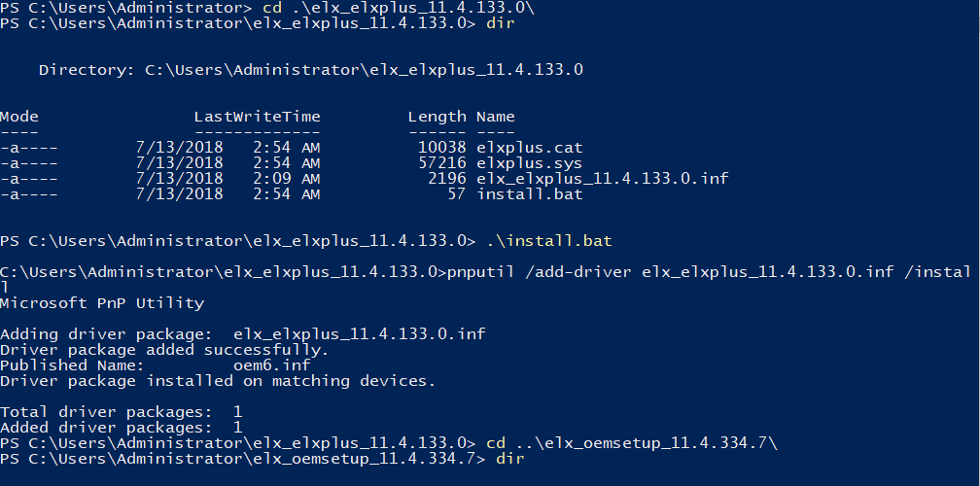Click install.bat in the directory listing
This screenshot has height=486, width=980.
[x=529, y=194]
